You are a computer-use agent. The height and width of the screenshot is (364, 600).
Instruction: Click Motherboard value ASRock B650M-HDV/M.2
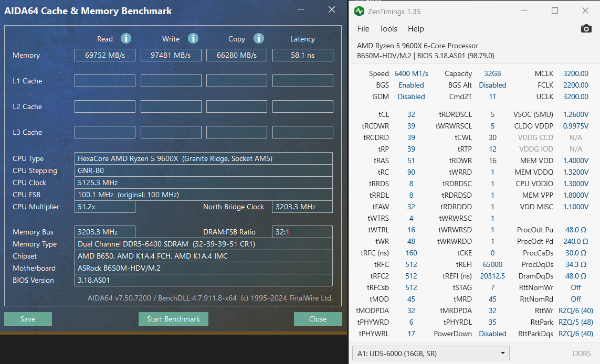[x=204, y=268]
